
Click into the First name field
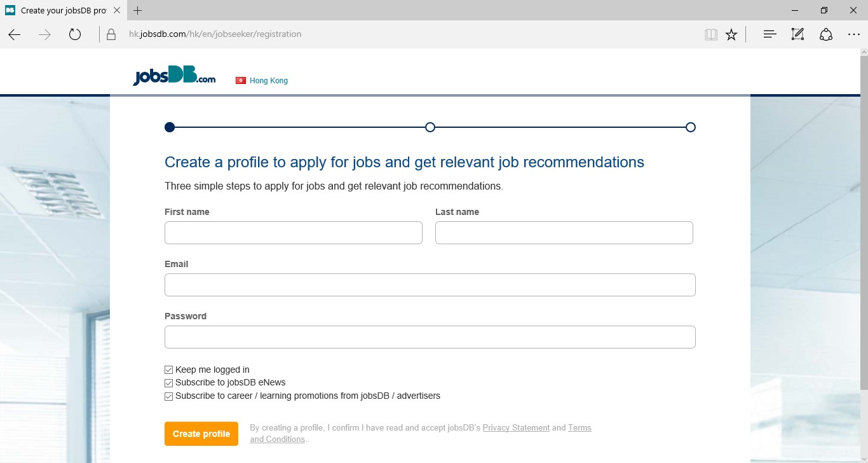point(293,233)
